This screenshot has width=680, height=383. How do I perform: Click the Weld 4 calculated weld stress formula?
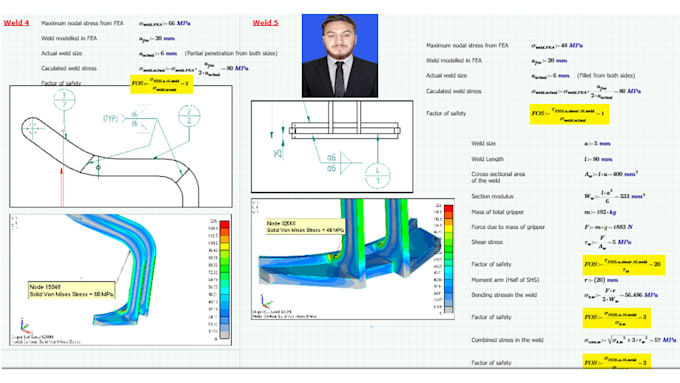[x=193, y=69]
